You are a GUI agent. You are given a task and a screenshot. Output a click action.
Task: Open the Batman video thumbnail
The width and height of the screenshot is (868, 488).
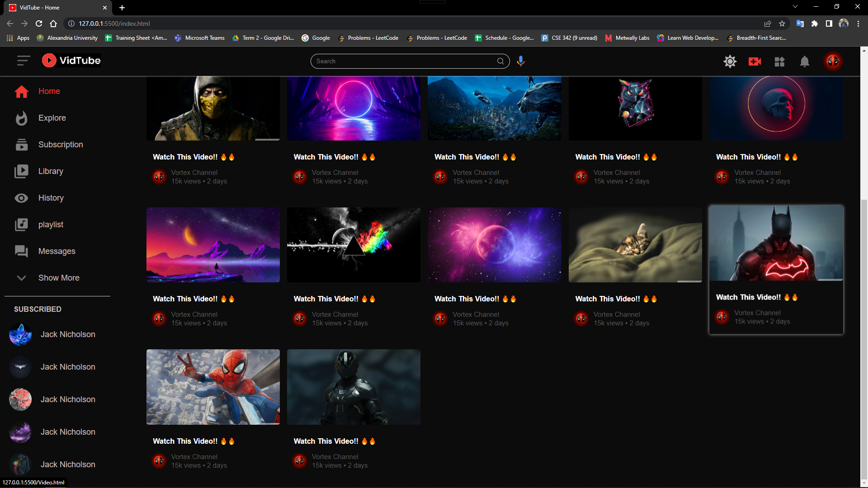pos(776,243)
